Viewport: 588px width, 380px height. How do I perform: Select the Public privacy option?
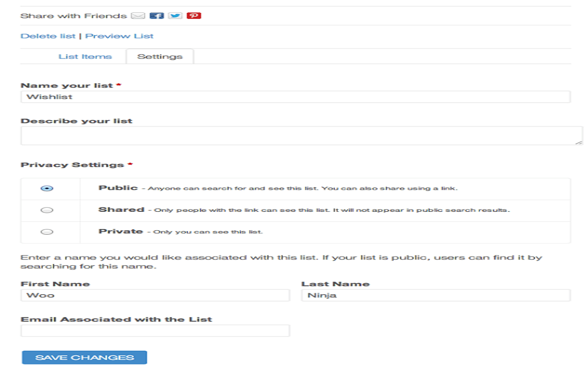click(x=47, y=188)
